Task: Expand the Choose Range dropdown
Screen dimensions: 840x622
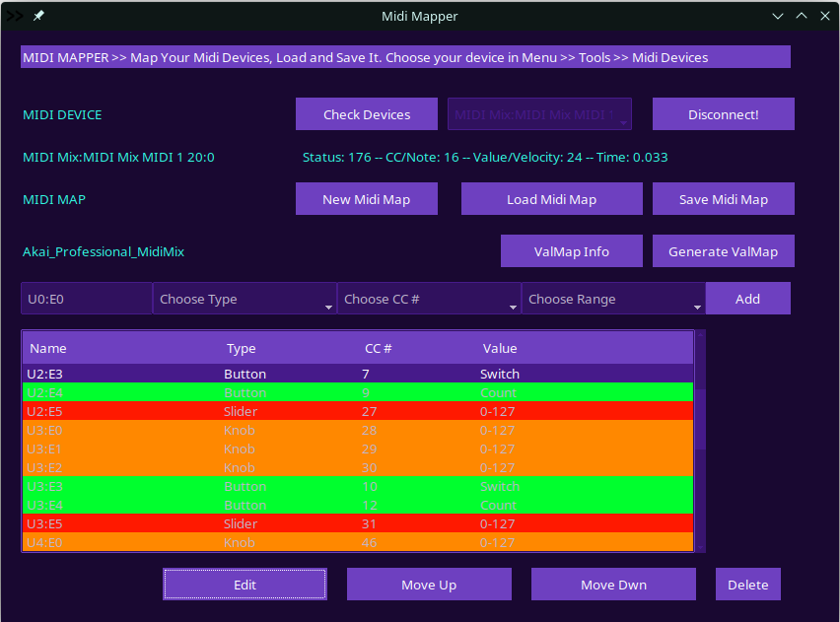Action: coord(613,299)
